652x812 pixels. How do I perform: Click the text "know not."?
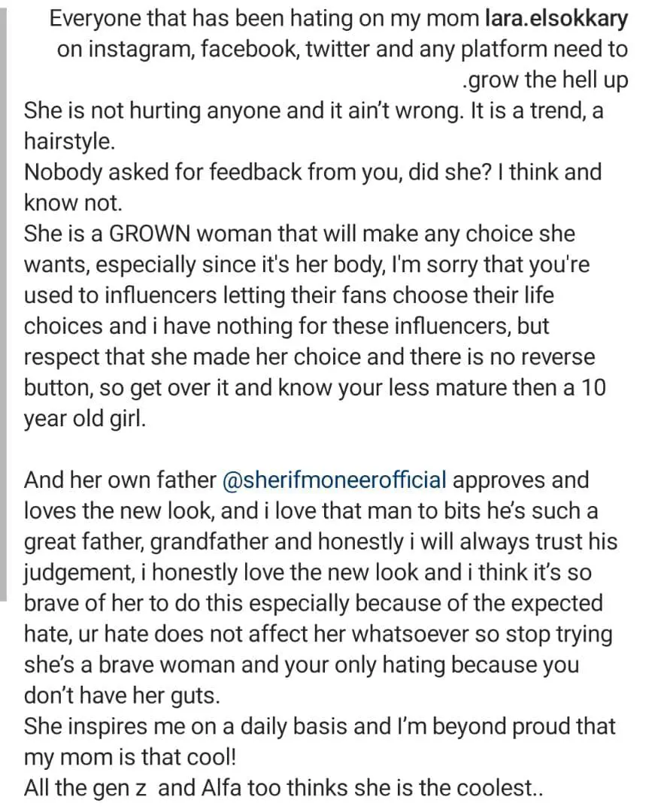pyautogui.click(x=73, y=203)
